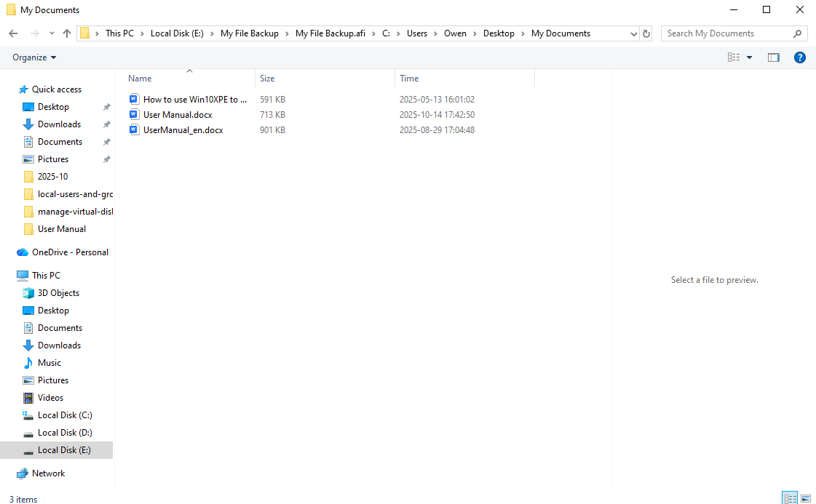Sort files by Time column header
Screen dimensions: 816x504
(x=409, y=79)
